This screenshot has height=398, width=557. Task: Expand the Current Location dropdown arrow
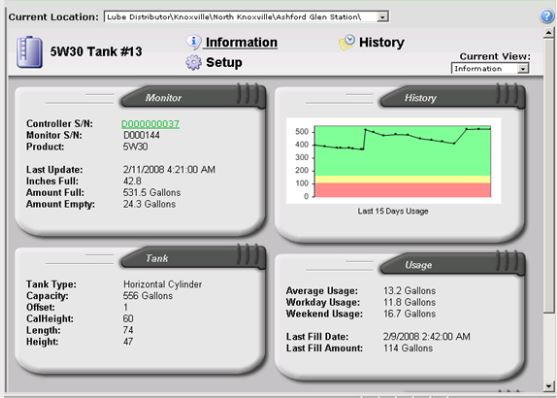coord(382,17)
